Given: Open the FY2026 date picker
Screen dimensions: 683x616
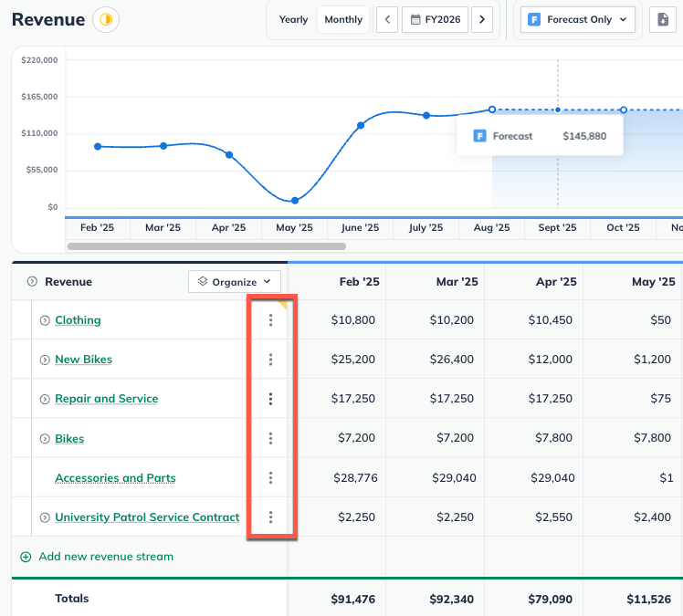Looking at the screenshot, I should (436, 19).
